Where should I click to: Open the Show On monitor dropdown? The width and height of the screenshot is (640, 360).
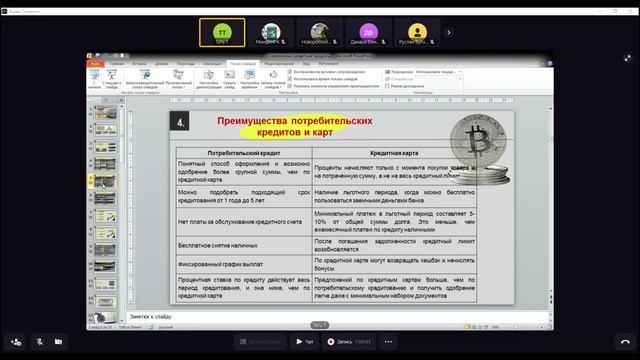(438, 79)
